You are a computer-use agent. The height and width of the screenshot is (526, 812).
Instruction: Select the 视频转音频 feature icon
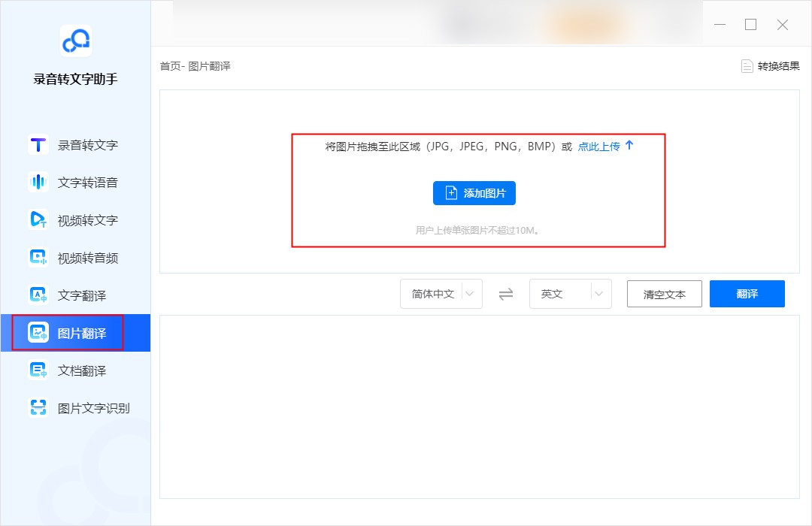pyautogui.click(x=38, y=257)
